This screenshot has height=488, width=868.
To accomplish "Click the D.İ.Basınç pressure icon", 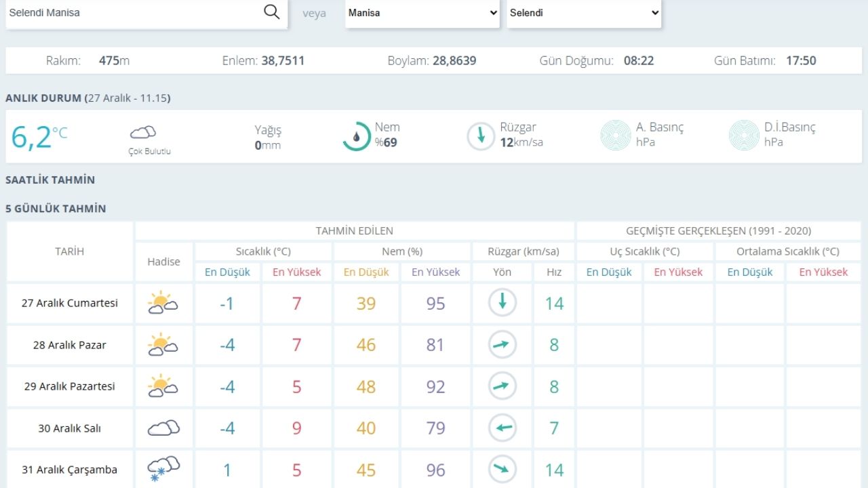I will [x=744, y=135].
